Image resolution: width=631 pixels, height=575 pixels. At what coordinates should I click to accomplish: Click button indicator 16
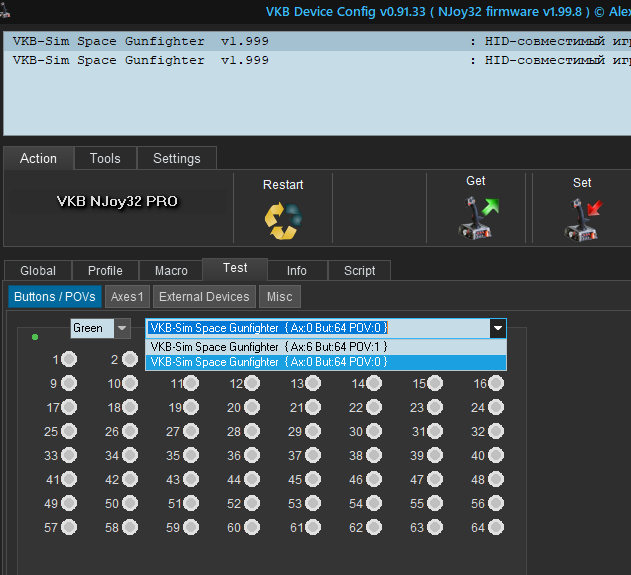[x=496, y=383]
